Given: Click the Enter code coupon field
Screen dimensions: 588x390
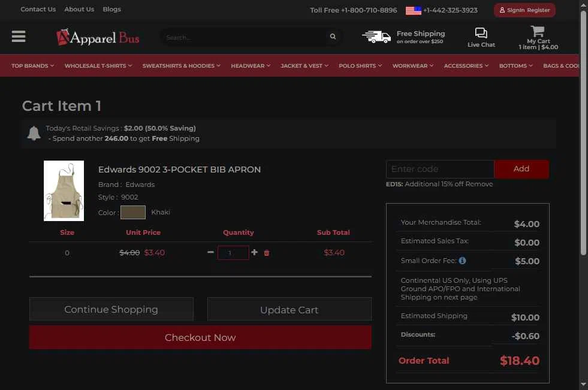Looking at the screenshot, I should (x=440, y=169).
